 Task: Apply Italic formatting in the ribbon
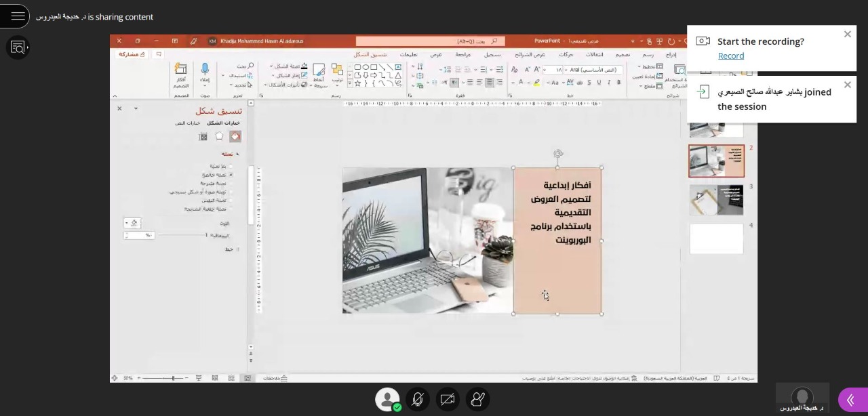click(609, 83)
